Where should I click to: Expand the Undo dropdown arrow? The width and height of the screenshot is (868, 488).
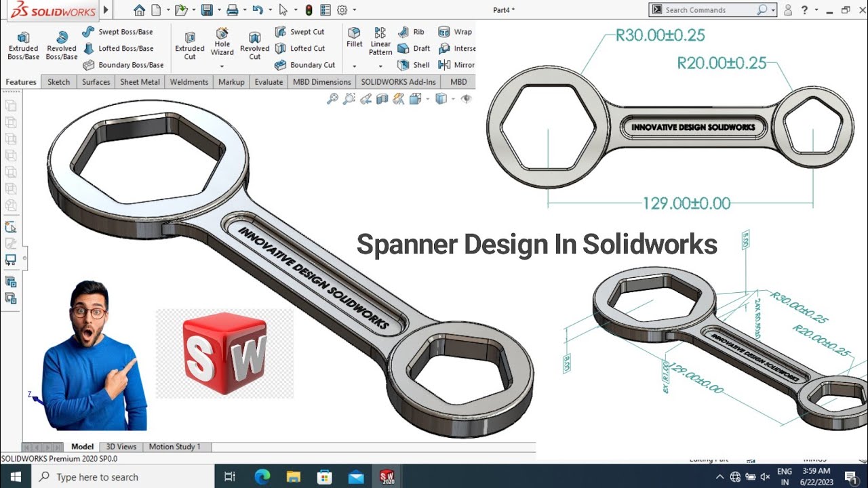coord(270,10)
